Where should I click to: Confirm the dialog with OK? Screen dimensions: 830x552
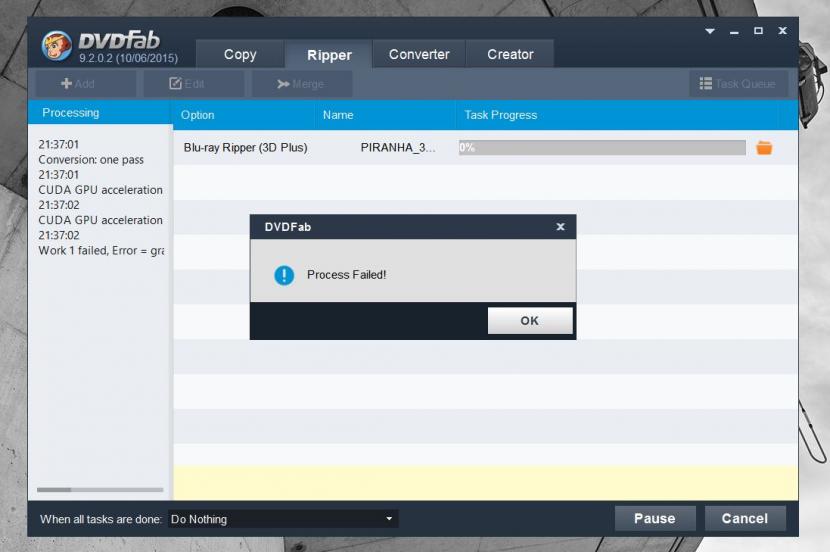530,321
